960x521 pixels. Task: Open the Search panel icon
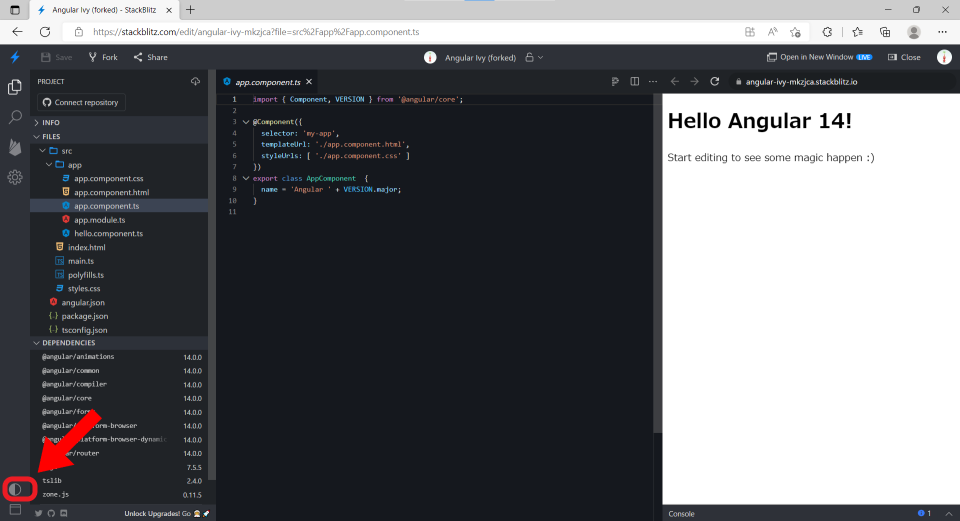(x=15, y=116)
